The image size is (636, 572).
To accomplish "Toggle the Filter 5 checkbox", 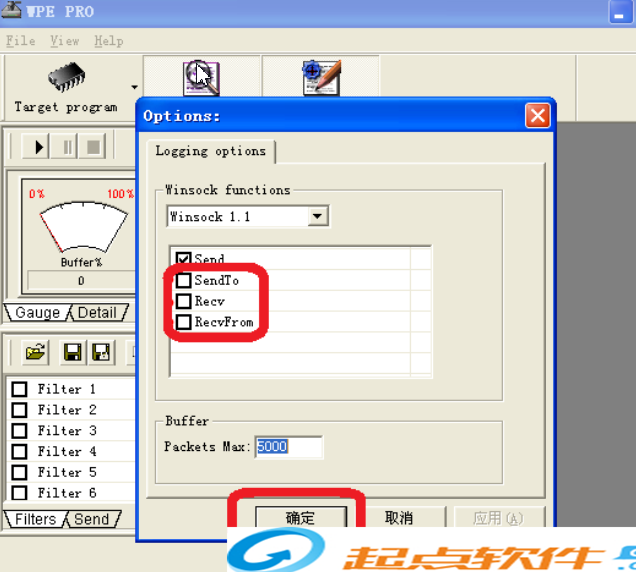I will 19,472.
